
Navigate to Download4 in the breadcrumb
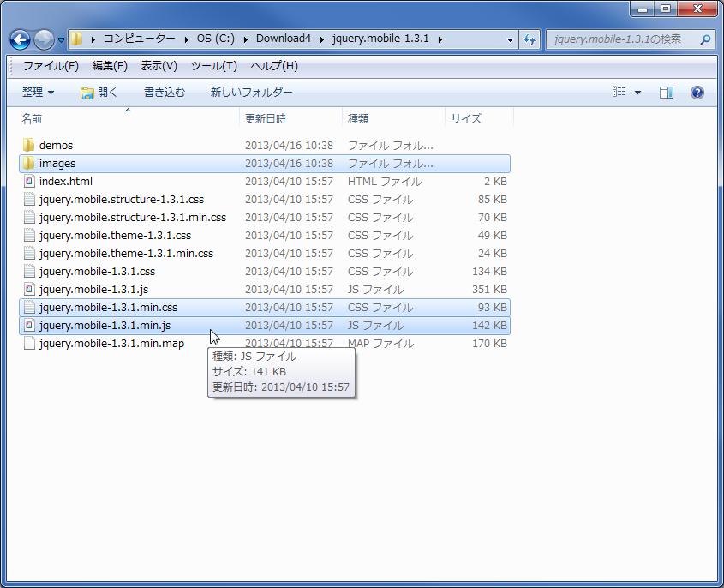284,39
